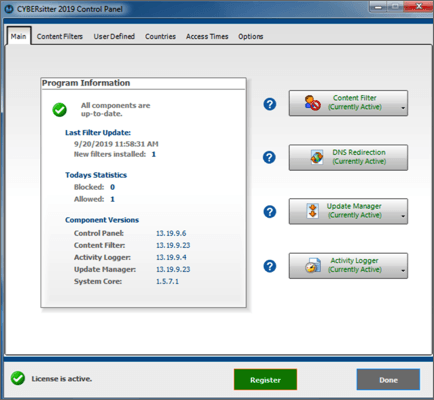Click the all components up-to-date checkmark

point(60,110)
